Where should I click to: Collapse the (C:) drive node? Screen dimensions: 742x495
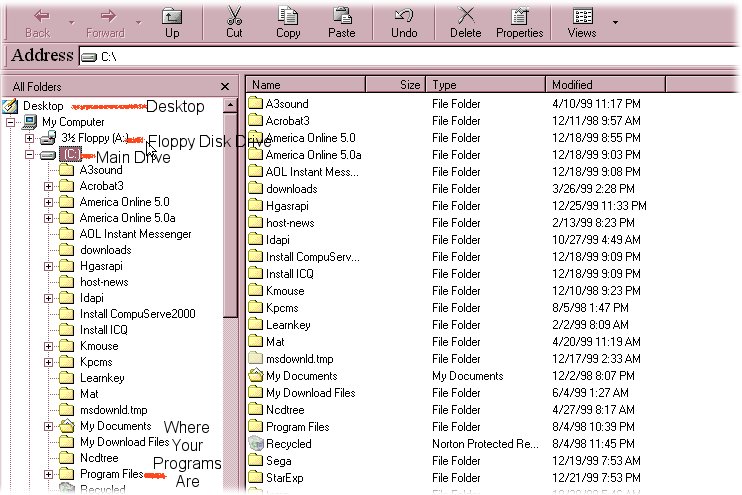pos(29,154)
